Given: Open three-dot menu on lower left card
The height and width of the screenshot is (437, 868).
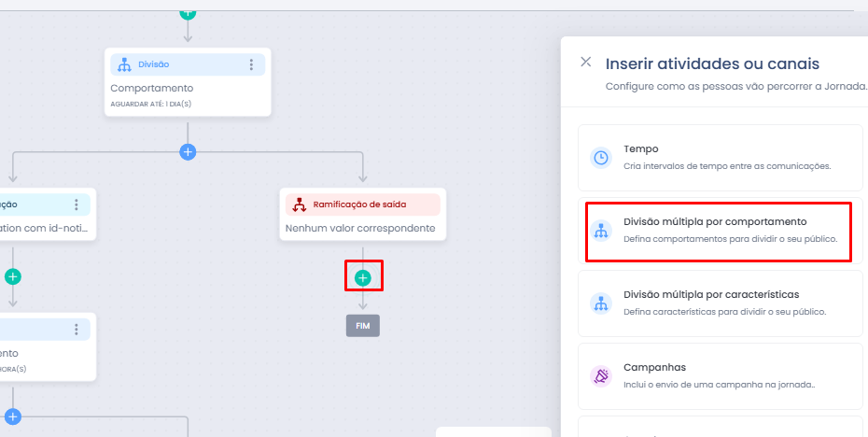Looking at the screenshot, I should pos(77,330).
